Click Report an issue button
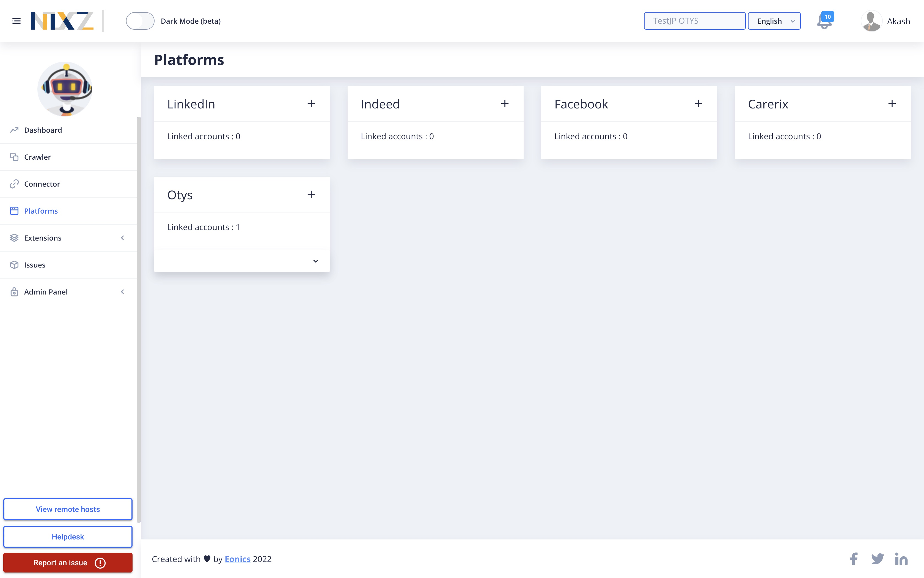Screen dimensions: 924x578 68,563
